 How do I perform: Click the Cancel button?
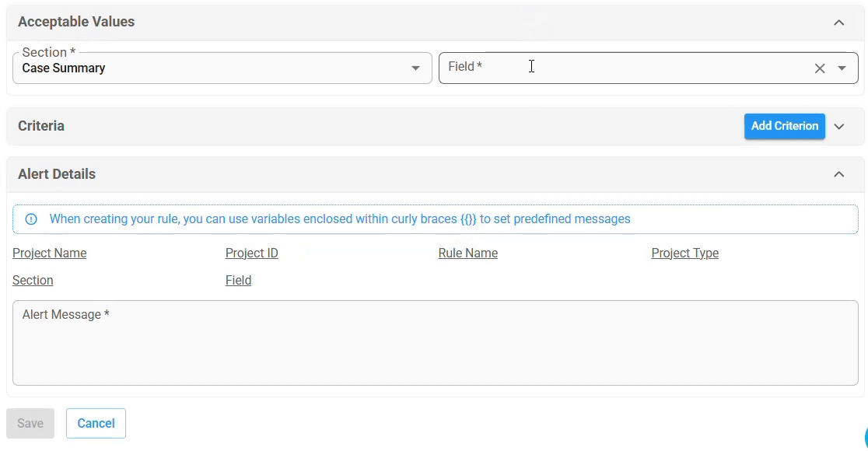point(96,423)
